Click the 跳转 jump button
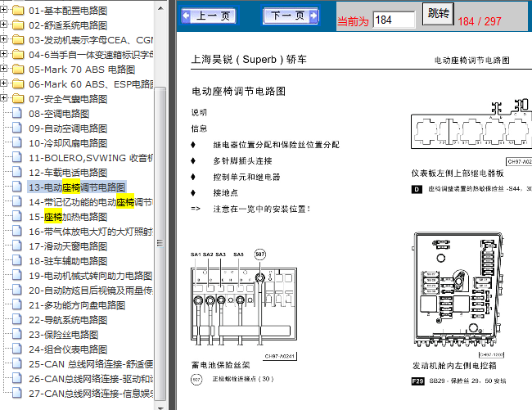Screen dimensions: 532x410 pos(438,14)
